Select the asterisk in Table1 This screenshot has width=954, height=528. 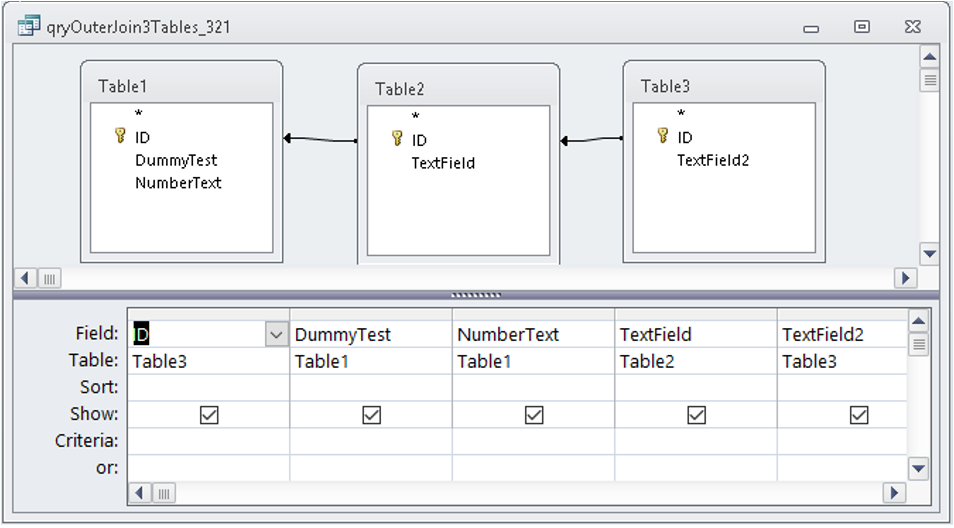pyautogui.click(x=139, y=114)
